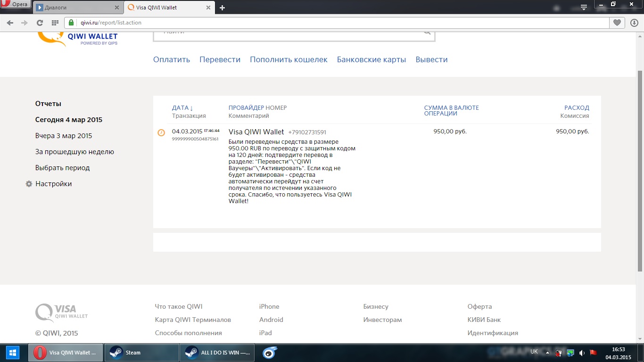The height and width of the screenshot is (362, 644).
Task: Sort by the РАСХОД column header
Action: click(577, 107)
